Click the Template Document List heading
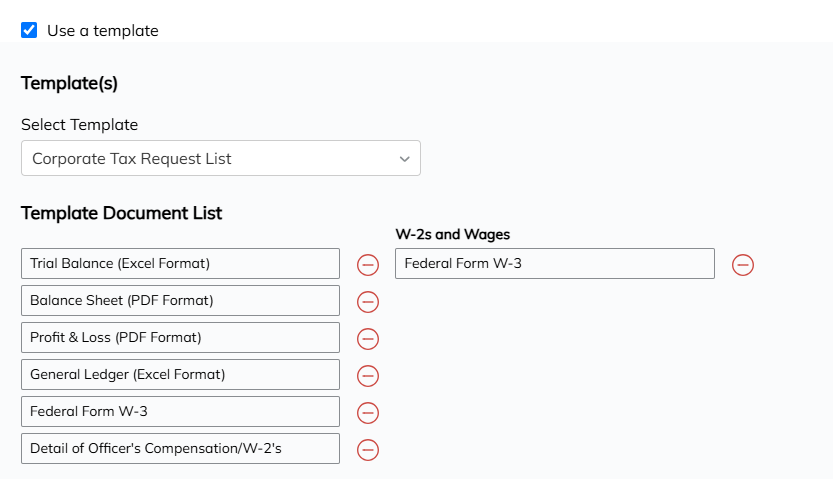 (122, 213)
